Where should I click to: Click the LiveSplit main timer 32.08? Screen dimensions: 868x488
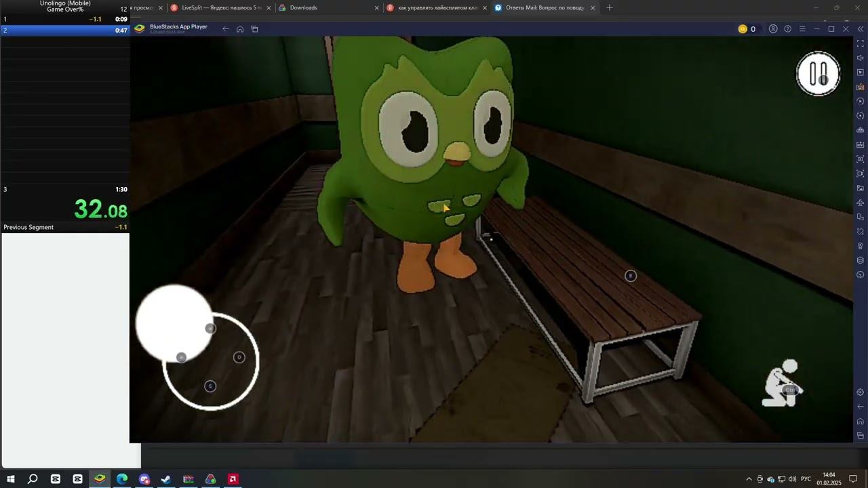pyautogui.click(x=101, y=209)
